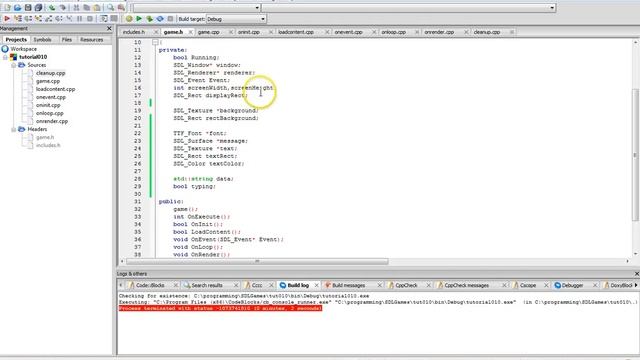Click the yellow gear Build icon

[x=129, y=19]
